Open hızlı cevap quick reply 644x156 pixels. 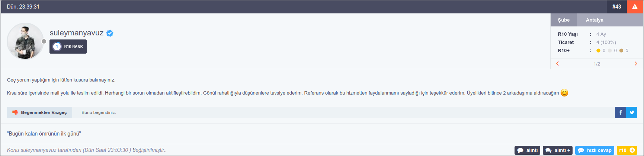[595, 150]
